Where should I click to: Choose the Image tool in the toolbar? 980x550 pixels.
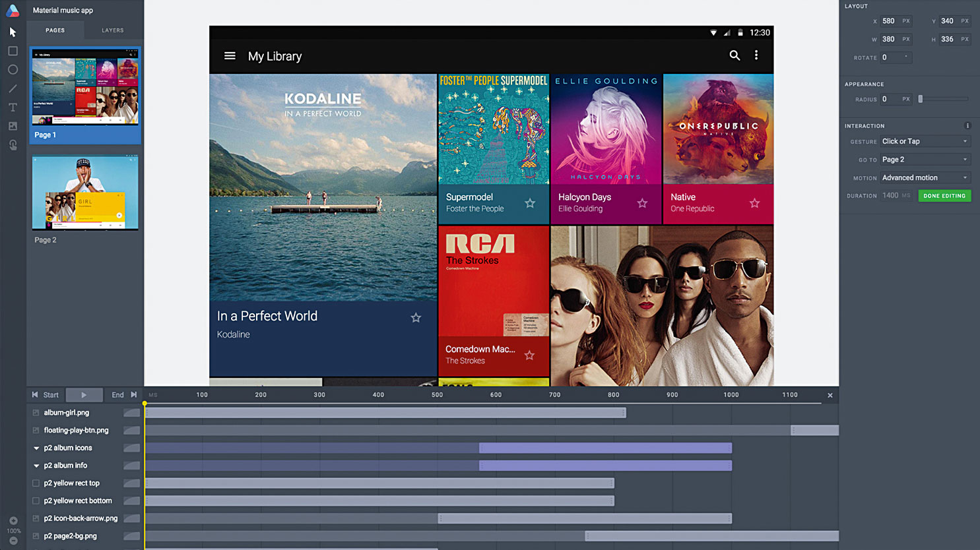12,125
